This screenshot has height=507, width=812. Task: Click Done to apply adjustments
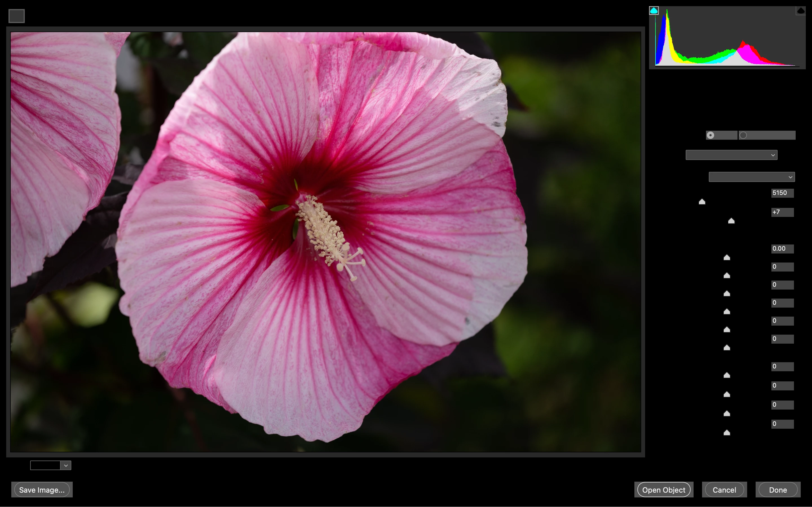[778, 490]
